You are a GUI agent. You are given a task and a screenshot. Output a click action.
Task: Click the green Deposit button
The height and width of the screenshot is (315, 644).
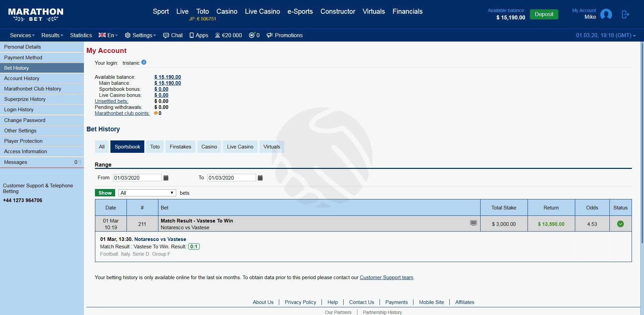pos(544,14)
